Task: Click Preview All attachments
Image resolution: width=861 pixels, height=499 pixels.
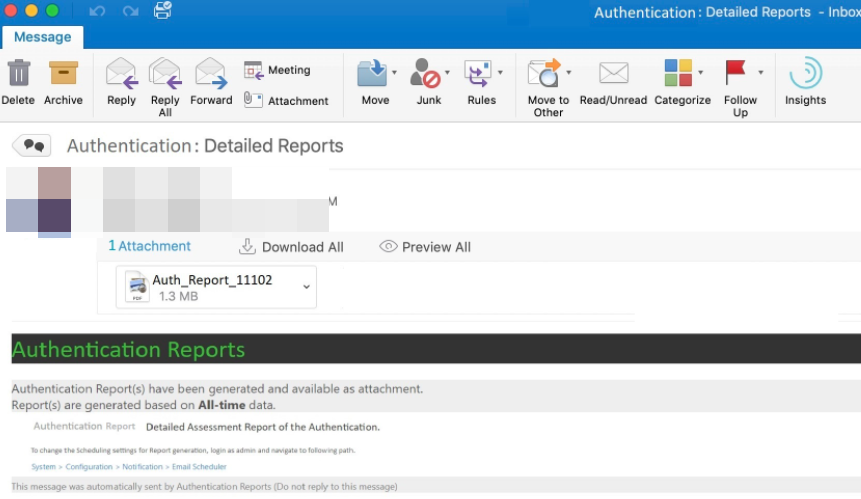Action: (x=425, y=247)
